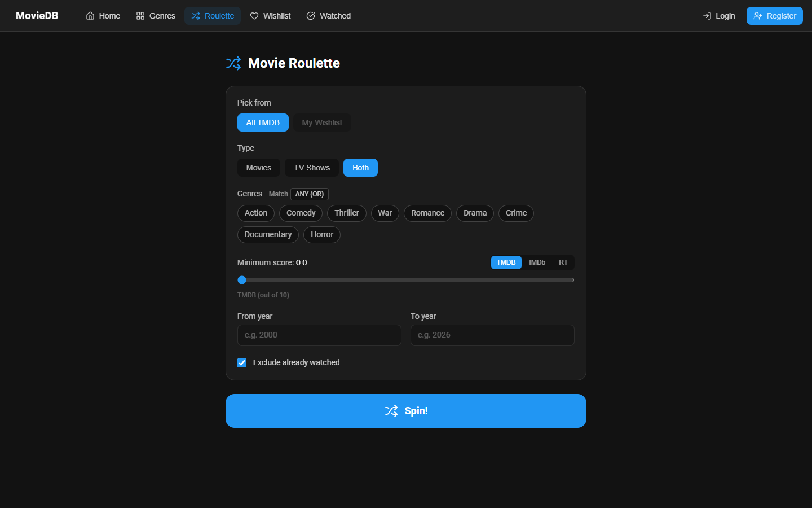The image size is (812, 508).
Task: Open the Watched navigation item
Action: [x=329, y=16]
